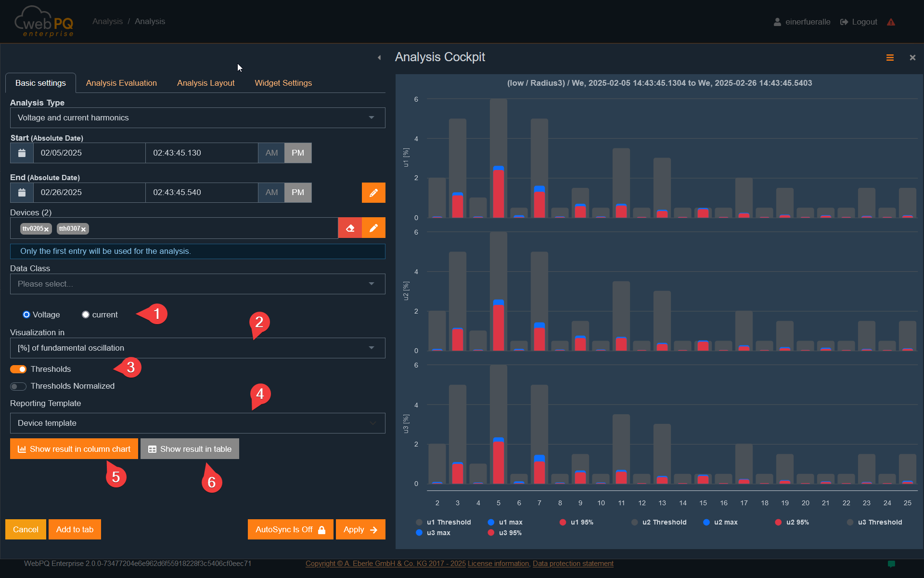
Task: Select the current radio button
Action: (x=86, y=315)
